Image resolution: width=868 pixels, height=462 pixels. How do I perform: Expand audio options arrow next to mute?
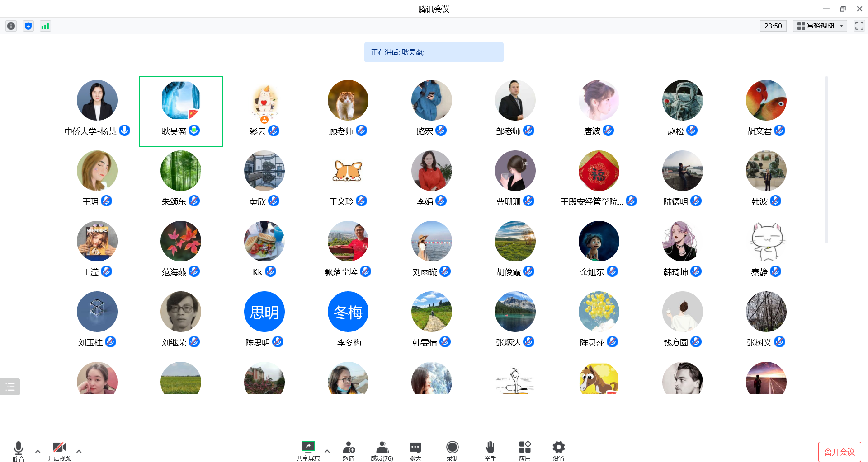pos(38,451)
